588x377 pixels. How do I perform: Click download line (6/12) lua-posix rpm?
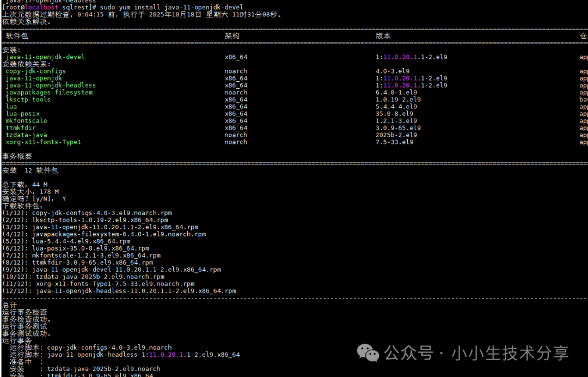[76, 248]
